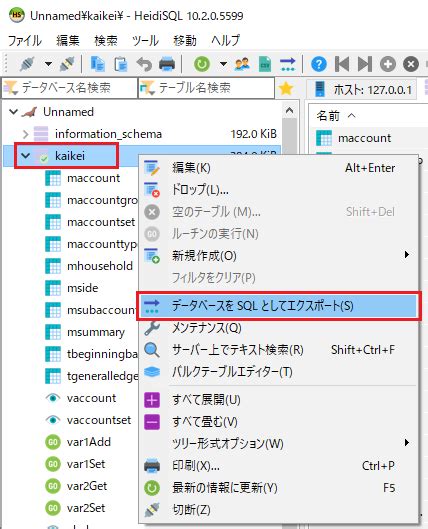The width and height of the screenshot is (428, 529).
Task: Choose サーバー上でテキスト検索(R)
Action: tap(279, 350)
